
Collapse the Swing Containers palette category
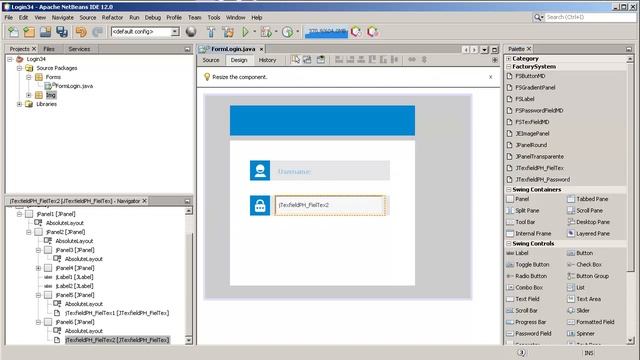(509, 189)
